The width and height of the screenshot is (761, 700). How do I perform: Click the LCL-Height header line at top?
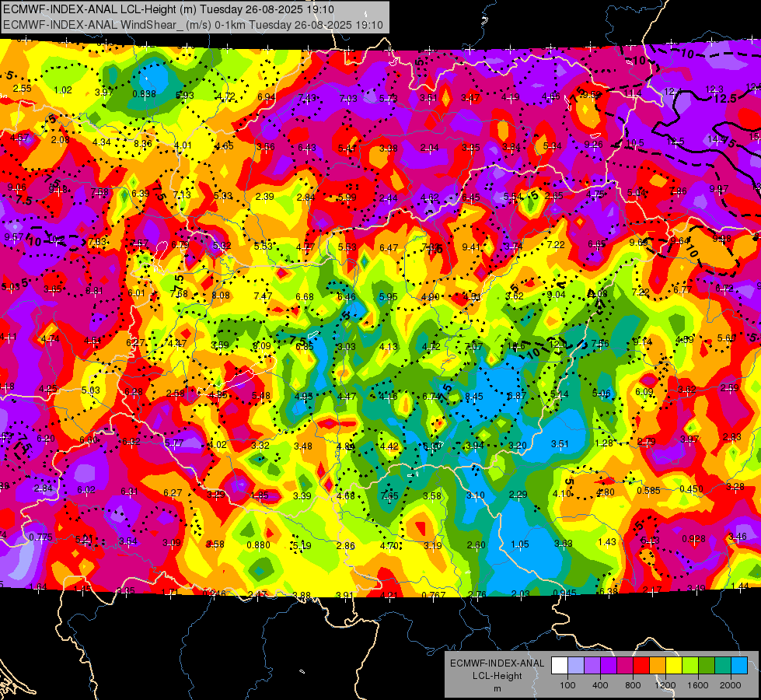[169, 9]
